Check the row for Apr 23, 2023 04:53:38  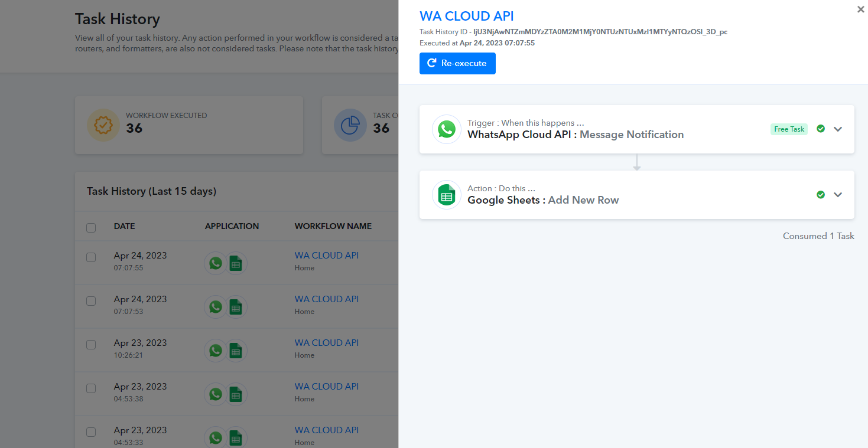tap(91, 388)
